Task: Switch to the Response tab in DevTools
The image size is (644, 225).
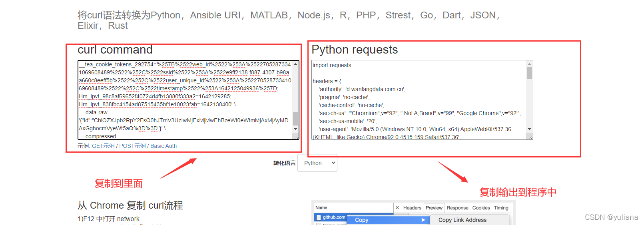Action: pos(457,208)
